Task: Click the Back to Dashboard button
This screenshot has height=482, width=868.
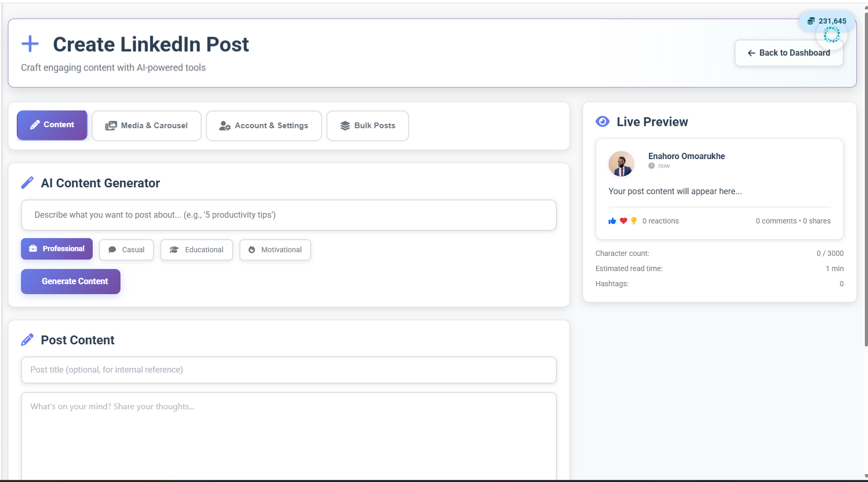Action: click(x=789, y=53)
